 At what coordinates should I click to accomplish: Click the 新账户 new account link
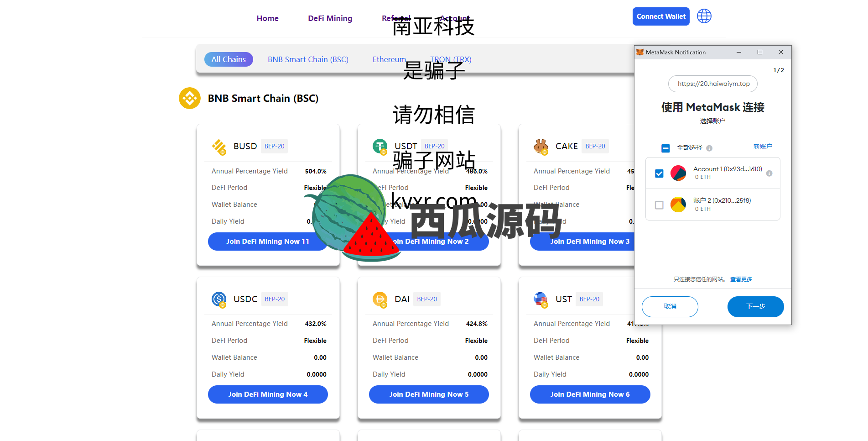click(x=763, y=147)
